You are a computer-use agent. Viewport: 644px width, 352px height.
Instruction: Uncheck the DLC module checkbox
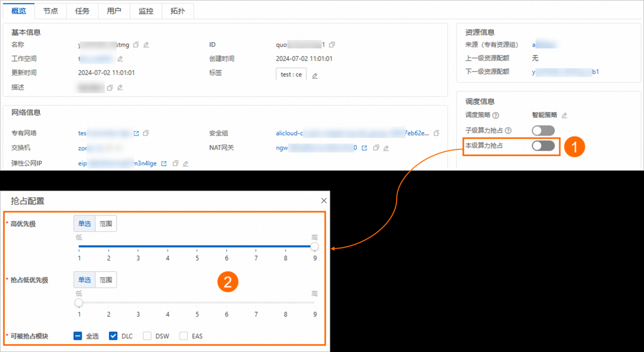(113, 336)
